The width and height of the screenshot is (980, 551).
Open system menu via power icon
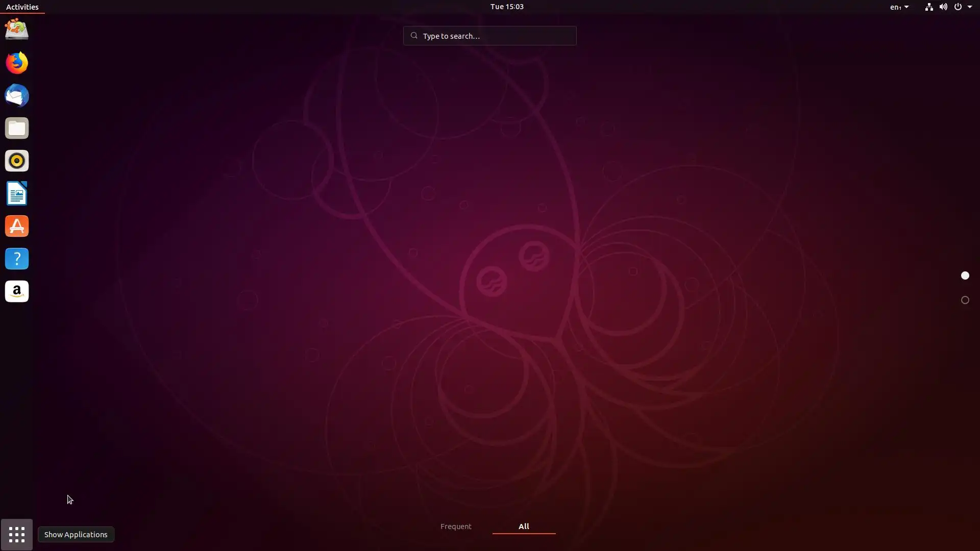[958, 7]
